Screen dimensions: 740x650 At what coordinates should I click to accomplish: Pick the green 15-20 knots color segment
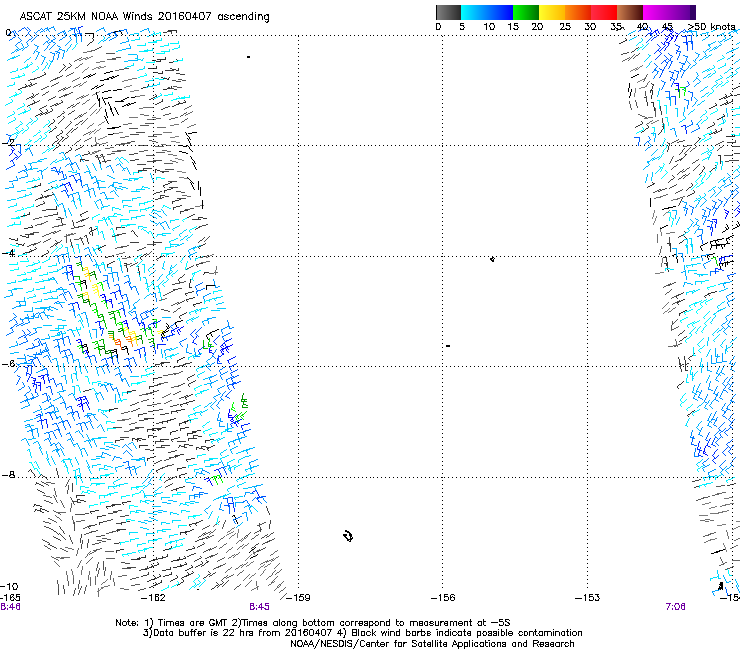[x=526, y=12]
